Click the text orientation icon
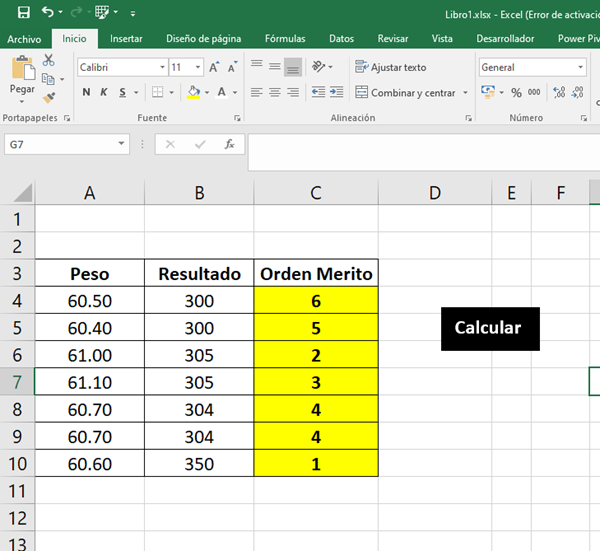The height and width of the screenshot is (551, 600). 319,67
